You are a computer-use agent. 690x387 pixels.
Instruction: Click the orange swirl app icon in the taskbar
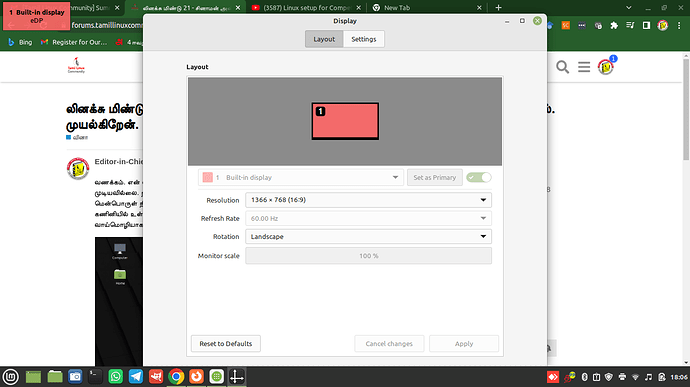click(196, 376)
